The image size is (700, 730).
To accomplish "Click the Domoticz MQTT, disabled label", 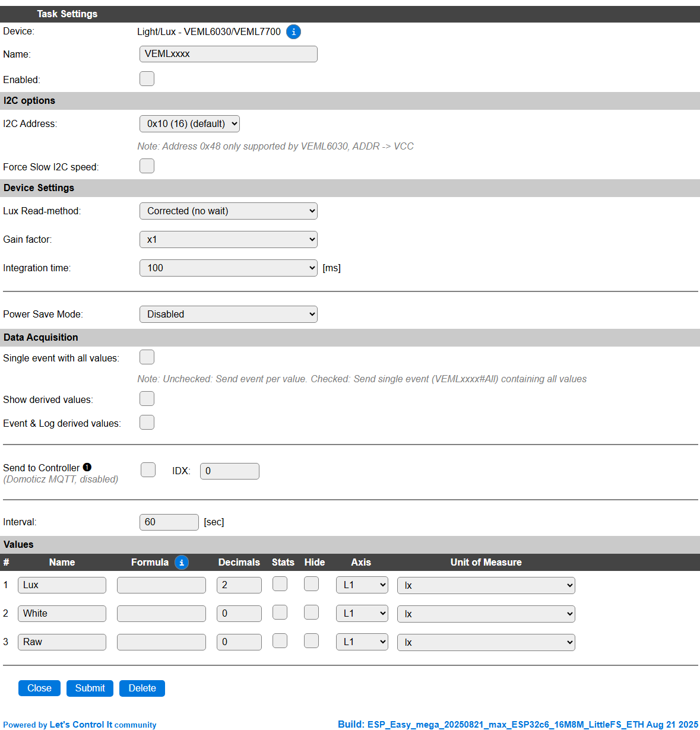I will (x=61, y=480).
